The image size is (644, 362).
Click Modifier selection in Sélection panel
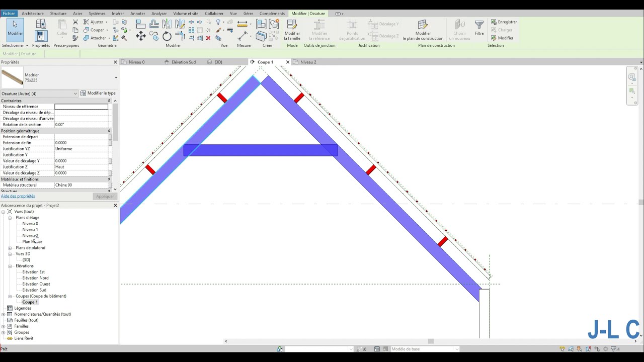(x=502, y=38)
